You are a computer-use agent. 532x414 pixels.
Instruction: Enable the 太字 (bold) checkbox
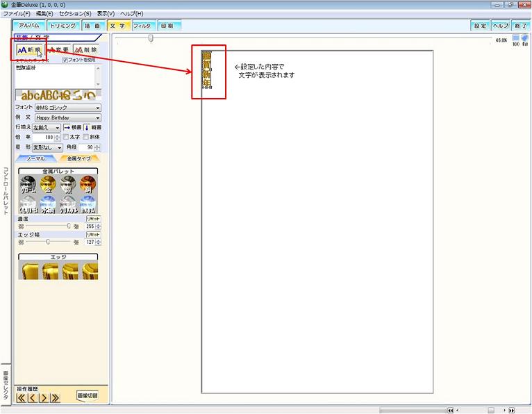(66, 138)
